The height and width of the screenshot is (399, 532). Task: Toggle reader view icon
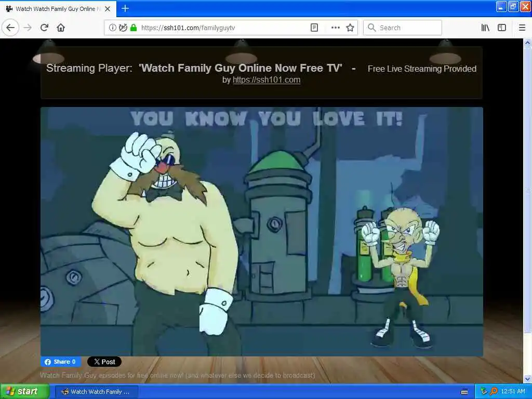[314, 28]
